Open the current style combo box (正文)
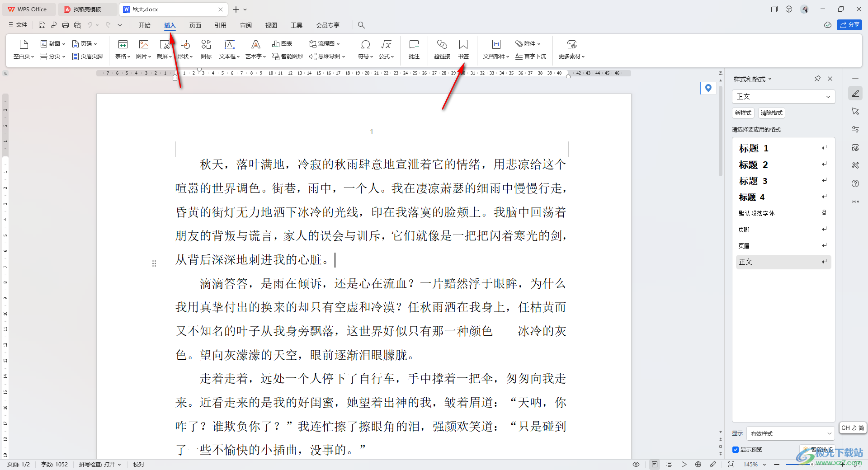Viewport: 868px width, 470px height. (783, 96)
